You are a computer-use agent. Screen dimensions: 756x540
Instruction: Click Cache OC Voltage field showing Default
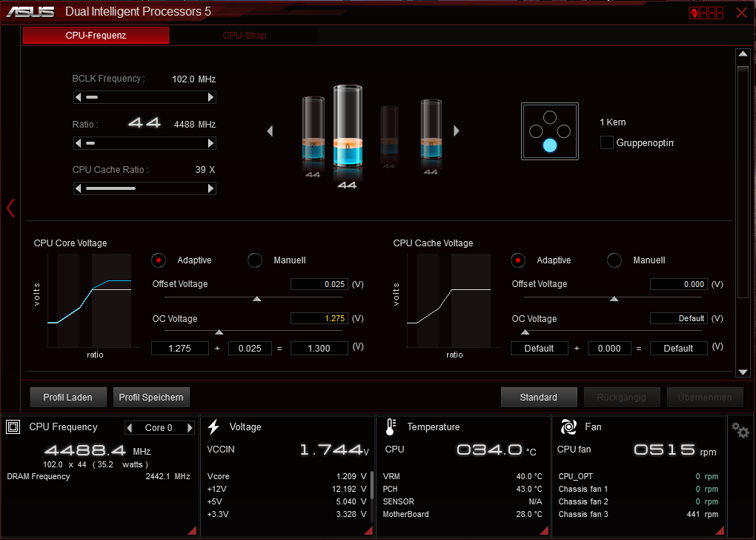(678, 318)
